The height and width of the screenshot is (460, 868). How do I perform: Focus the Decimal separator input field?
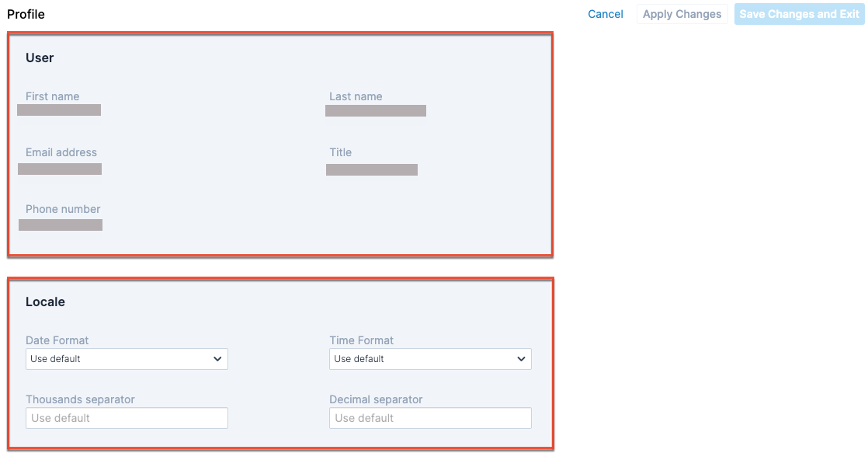pos(430,418)
